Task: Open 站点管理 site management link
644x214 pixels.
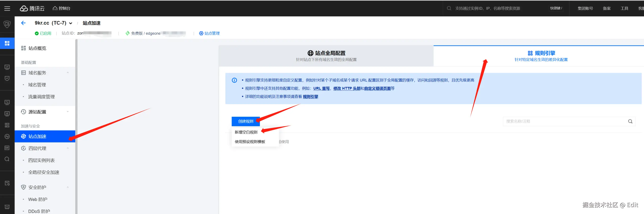Action: [x=209, y=33]
